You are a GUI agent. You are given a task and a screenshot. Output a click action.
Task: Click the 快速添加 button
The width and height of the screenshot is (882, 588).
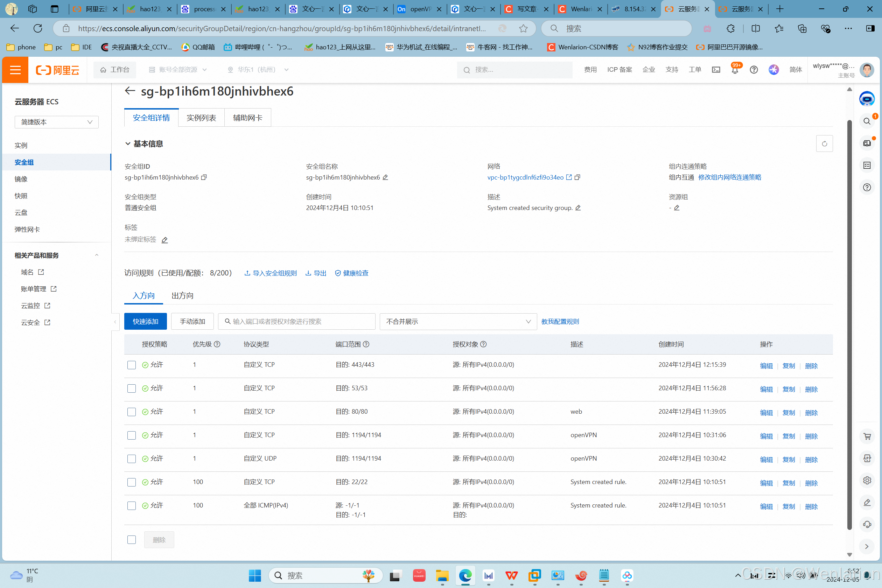[x=146, y=322]
